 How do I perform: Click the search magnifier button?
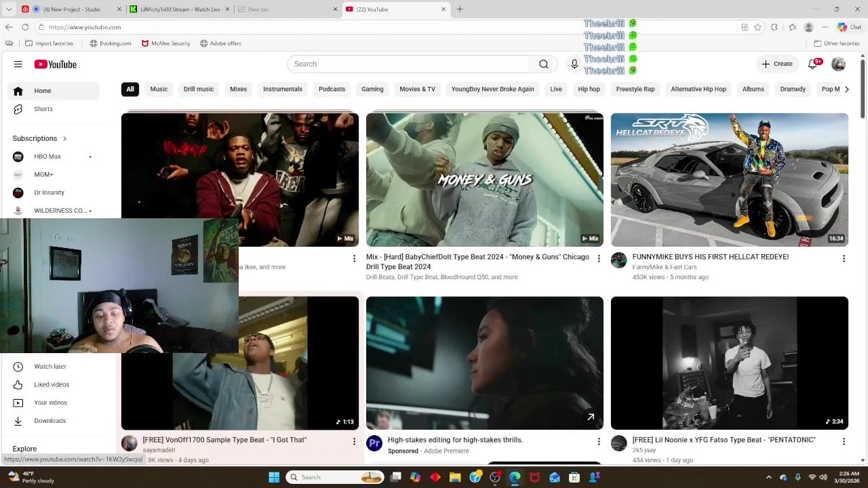(x=544, y=64)
